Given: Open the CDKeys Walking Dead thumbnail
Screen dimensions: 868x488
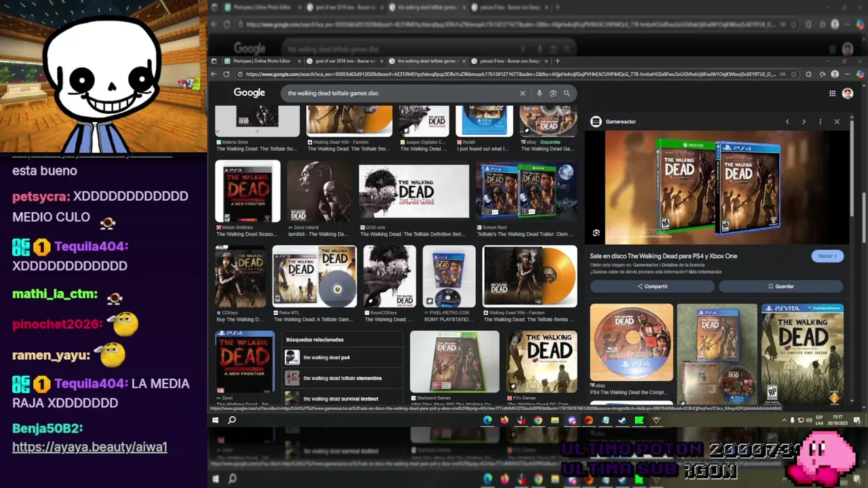Looking at the screenshot, I should [240, 277].
